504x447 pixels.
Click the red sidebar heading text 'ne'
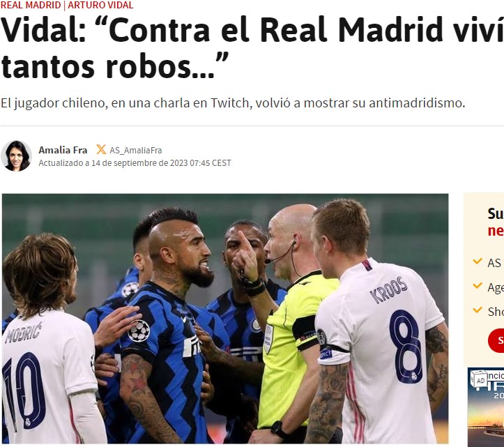click(x=496, y=231)
